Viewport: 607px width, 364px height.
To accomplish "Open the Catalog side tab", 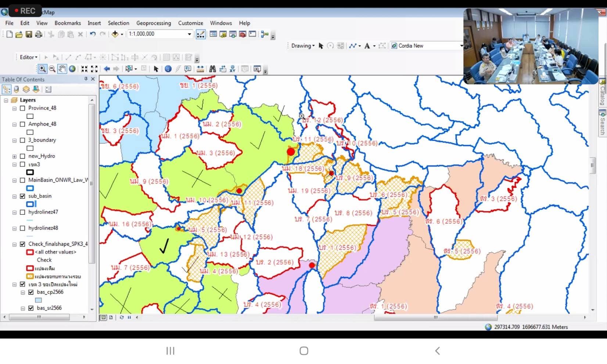I will tap(602, 94).
